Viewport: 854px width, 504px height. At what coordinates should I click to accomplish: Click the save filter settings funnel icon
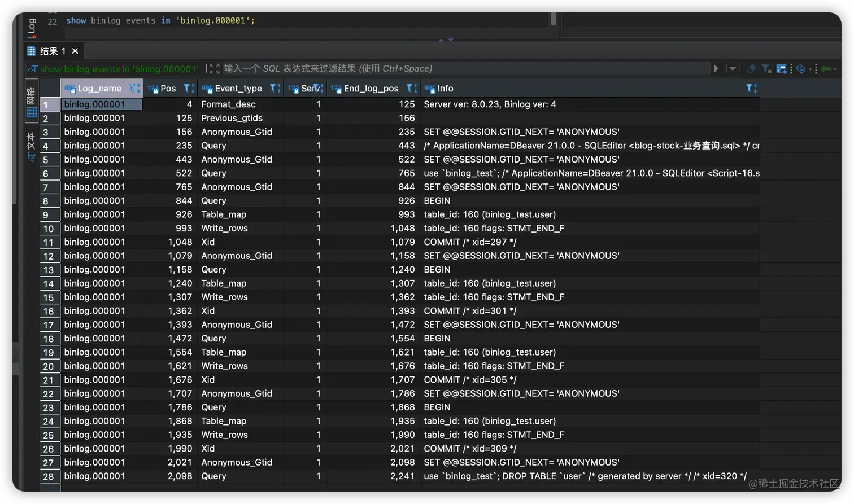coord(766,68)
